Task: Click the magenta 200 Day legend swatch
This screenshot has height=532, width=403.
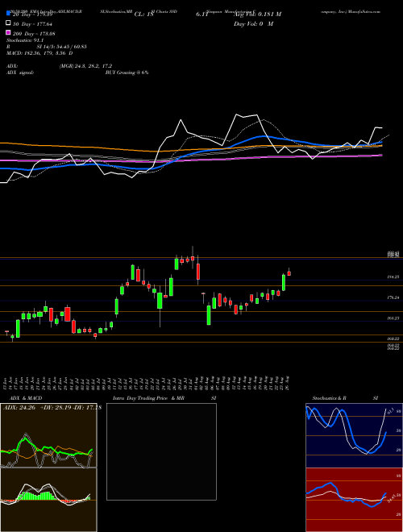Action: point(8,33)
